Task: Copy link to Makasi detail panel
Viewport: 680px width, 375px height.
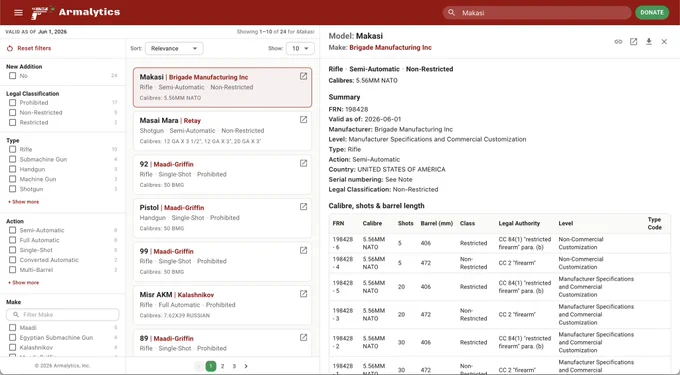Action: (618, 42)
